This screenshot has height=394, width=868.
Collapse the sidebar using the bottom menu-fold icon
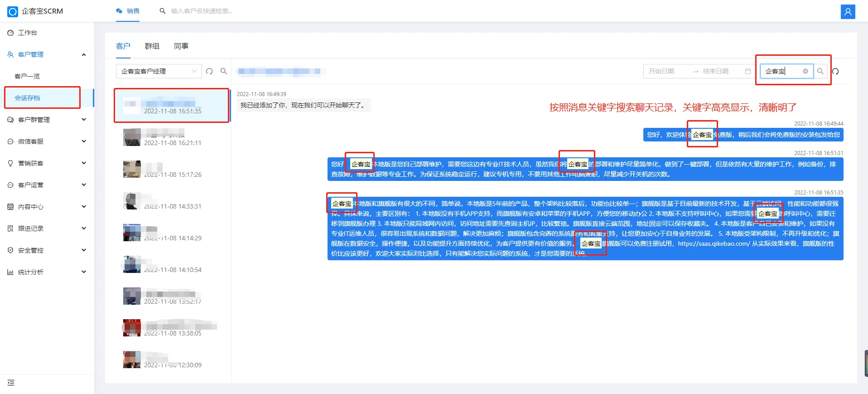pyautogui.click(x=11, y=383)
